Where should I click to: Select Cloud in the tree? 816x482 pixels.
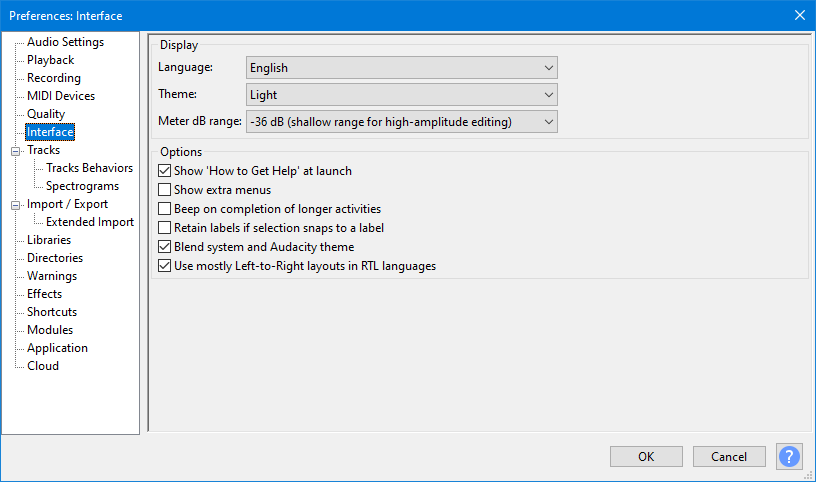click(43, 366)
